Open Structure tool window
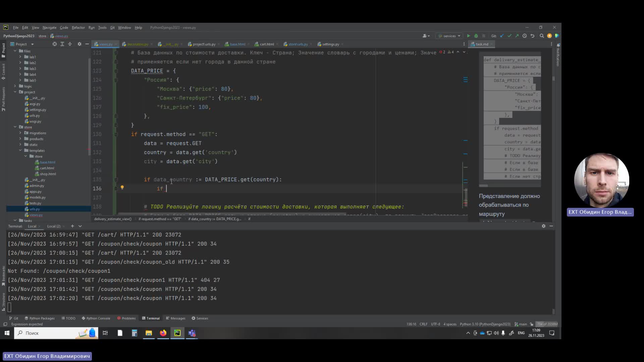Viewport: 644px width, 362px height. [x=3, y=302]
